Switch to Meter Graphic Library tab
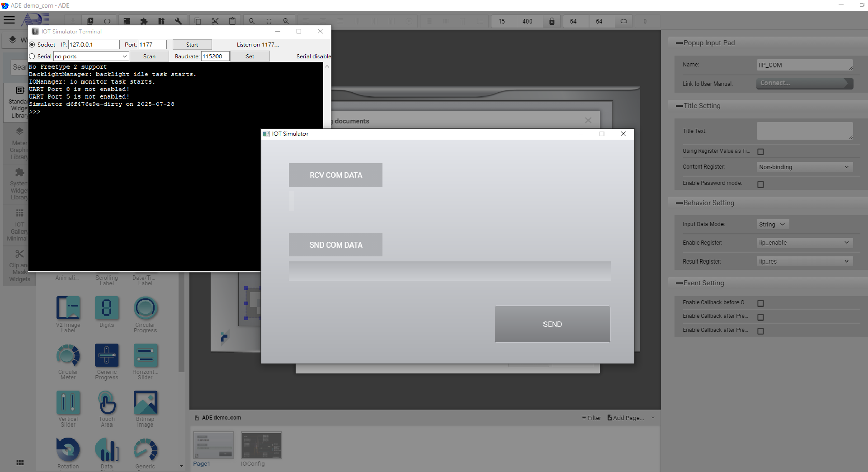The width and height of the screenshot is (868, 472). [x=19, y=143]
